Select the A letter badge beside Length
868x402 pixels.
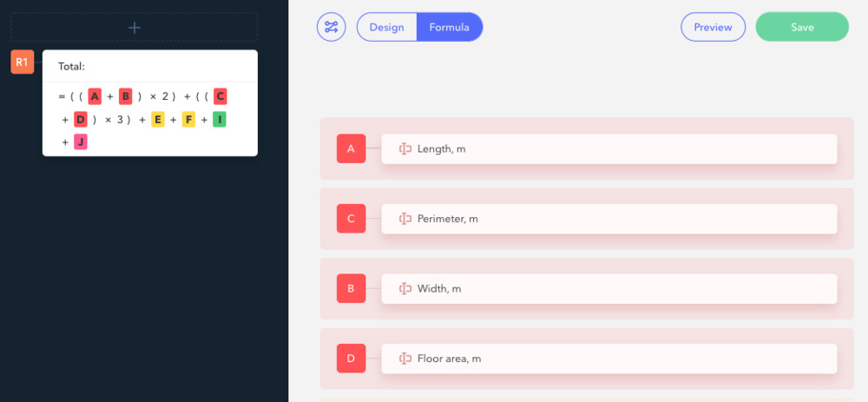(351, 148)
